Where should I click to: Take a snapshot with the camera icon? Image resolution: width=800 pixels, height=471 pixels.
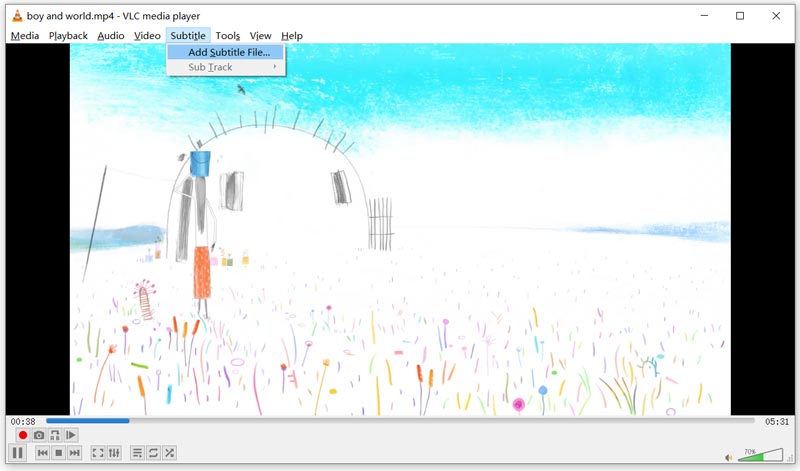point(39,435)
